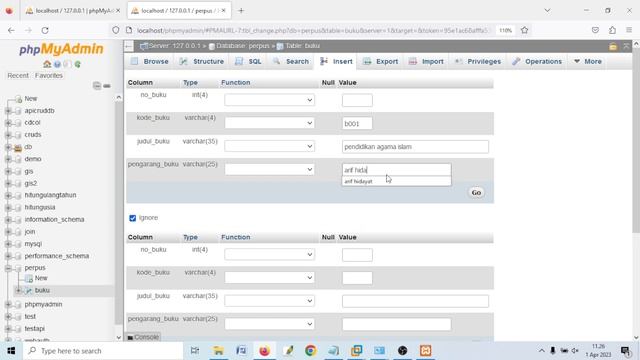Viewport: 640px width, 360px height.
Task: Switch to the Browse tab
Action: click(150, 62)
